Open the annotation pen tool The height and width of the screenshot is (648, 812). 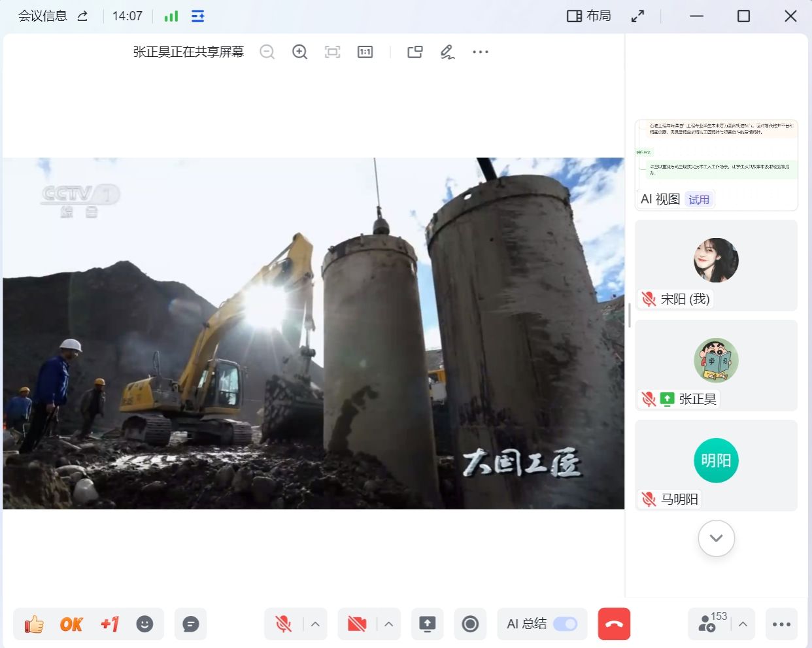[x=447, y=52]
